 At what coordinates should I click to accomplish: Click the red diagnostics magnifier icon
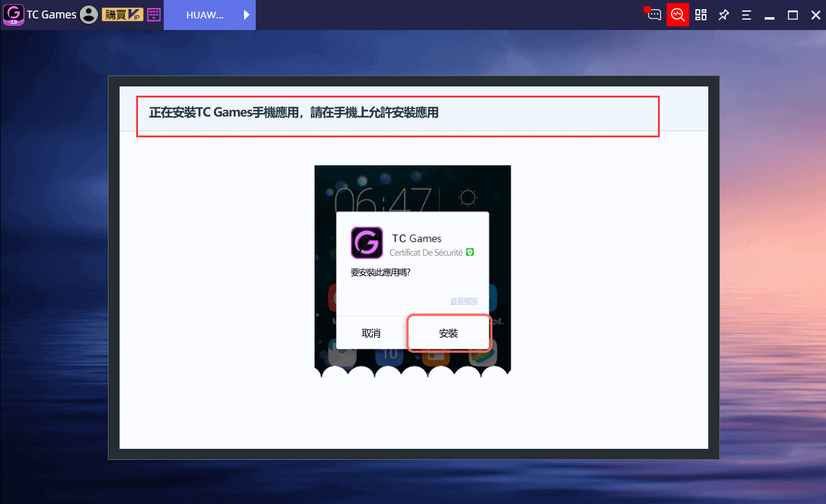click(x=678, y=15)
